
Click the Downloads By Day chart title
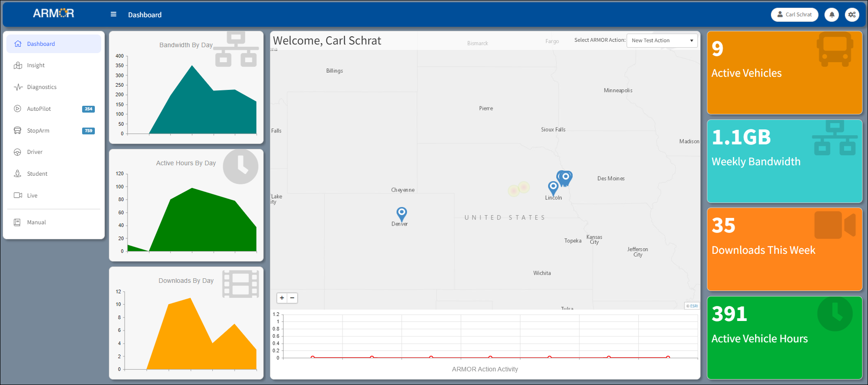pos(186,281)
